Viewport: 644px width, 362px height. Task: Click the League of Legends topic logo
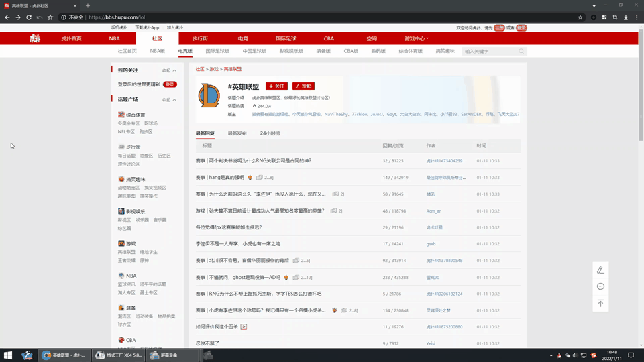(x=209, y=95)
